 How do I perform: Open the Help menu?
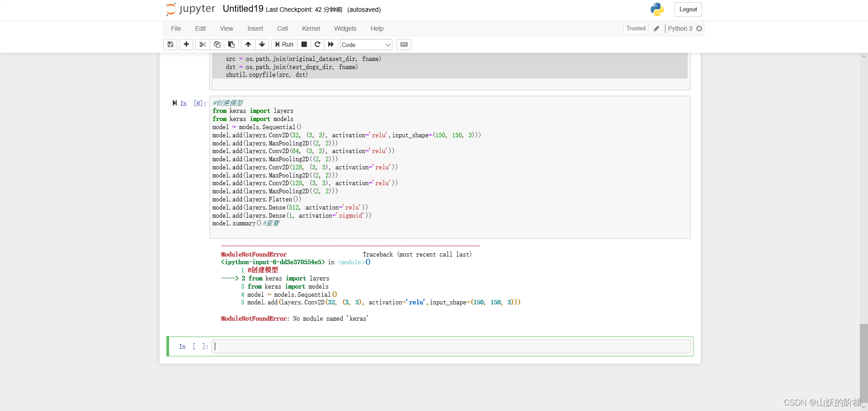pos(377,28)
